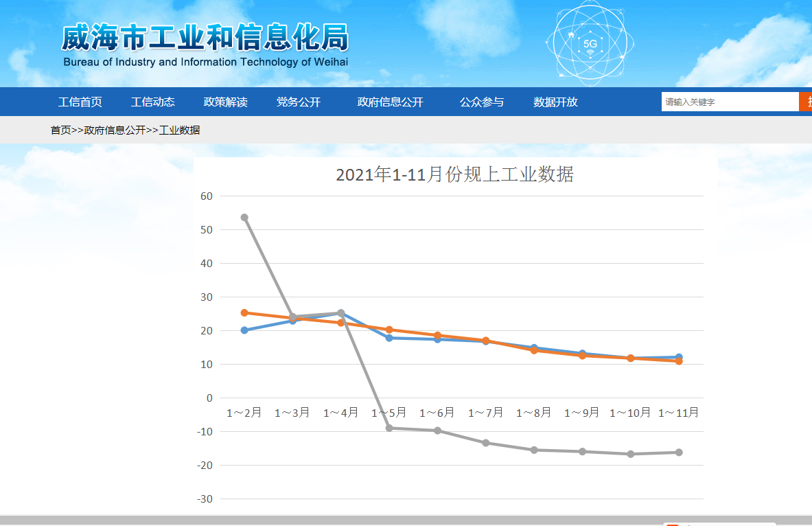Follow the 首页 breadcrumb link

[60, 130]
